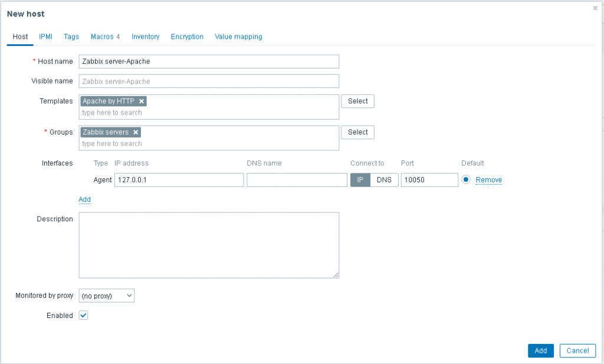Click the Add button to create host
604x364 pixels.
(x=540, y=350)
